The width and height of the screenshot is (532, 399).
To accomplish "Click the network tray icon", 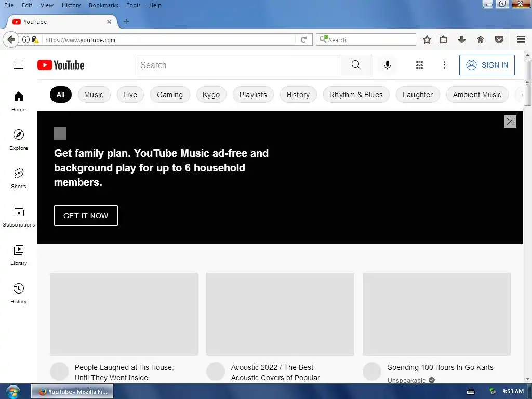I will pyautogui.click(x=493, y=392).
